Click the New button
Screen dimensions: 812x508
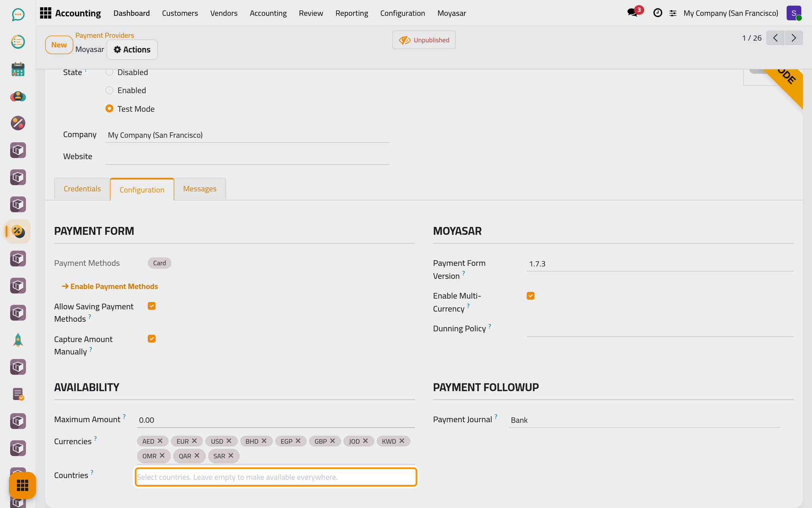click(59, 45)
